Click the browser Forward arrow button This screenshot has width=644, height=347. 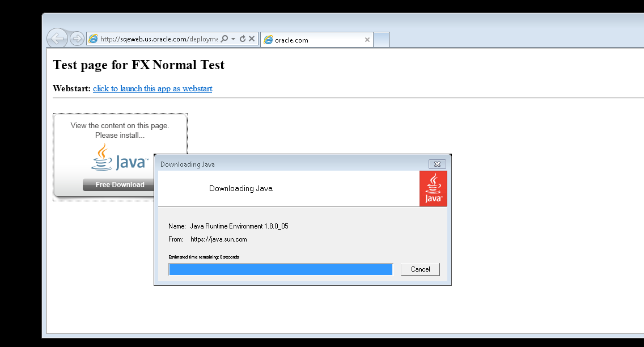click(77, 39)
